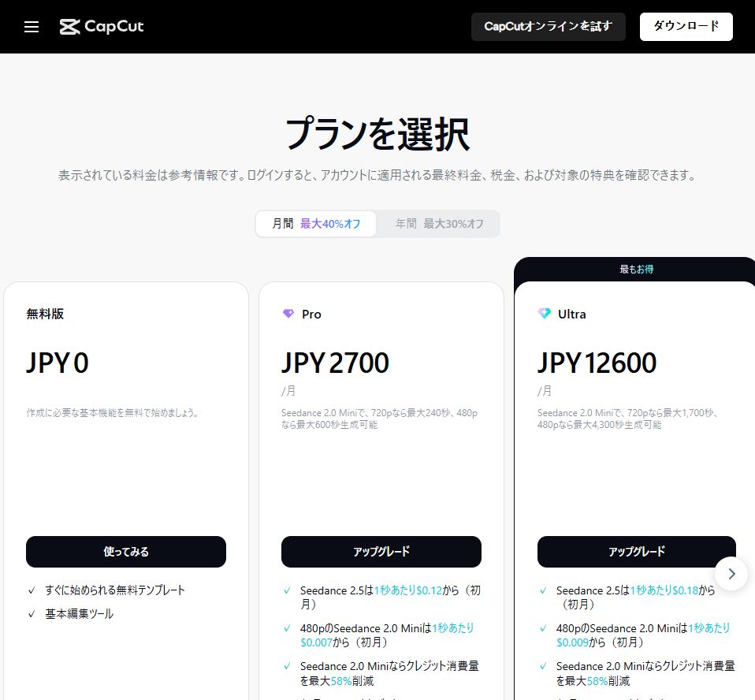Click the すぐに始められる無料テンプレート feature
This screenshot has width=755, height=700.
[115, 590]
